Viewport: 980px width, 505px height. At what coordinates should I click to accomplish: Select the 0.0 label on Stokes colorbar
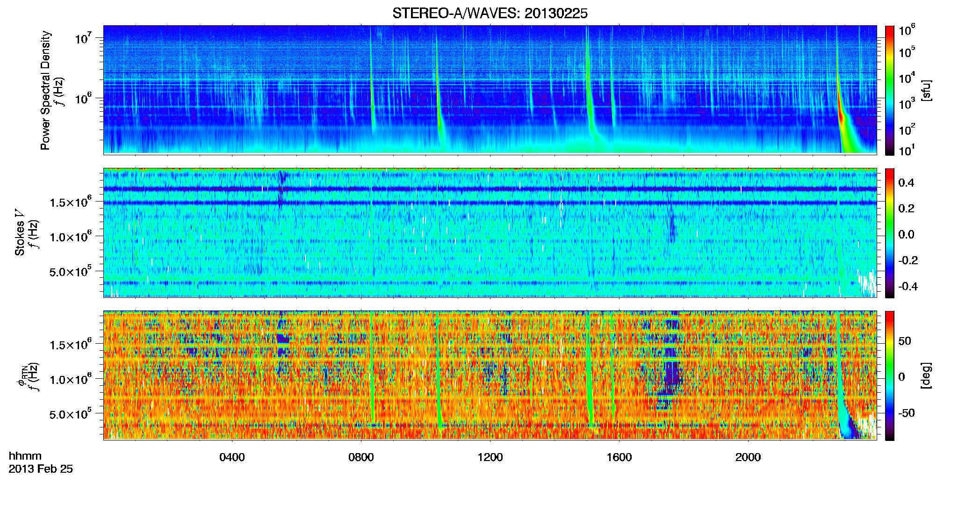point(906,234)
